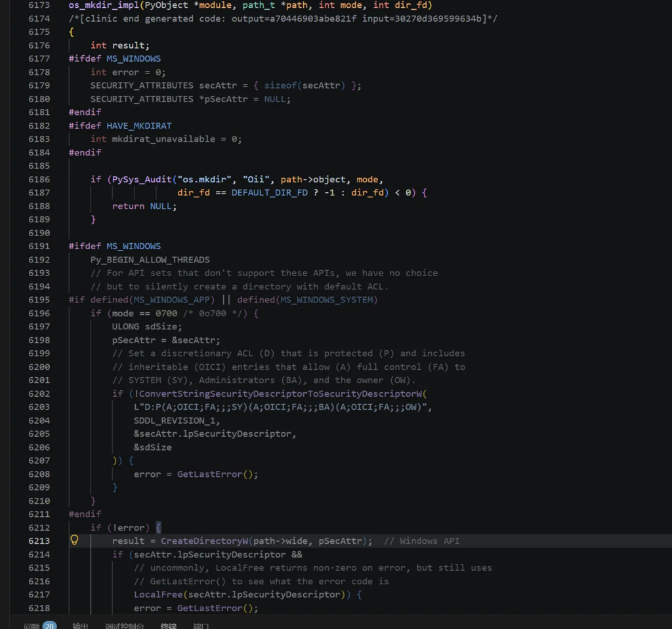This screenshot has width=672, height=629.
Task: Click the lightbulb code action icon on line 6213
Action: 74,540
